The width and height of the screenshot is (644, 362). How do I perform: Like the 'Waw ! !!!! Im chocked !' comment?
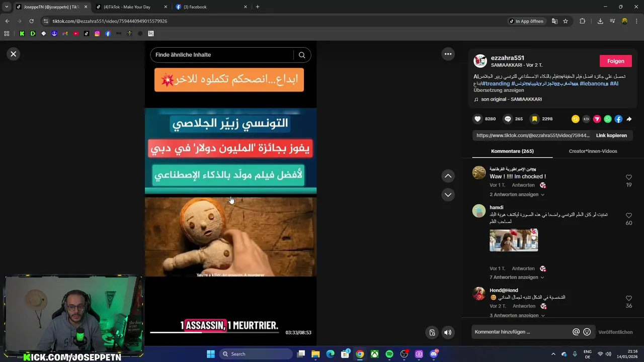point(629,177)
